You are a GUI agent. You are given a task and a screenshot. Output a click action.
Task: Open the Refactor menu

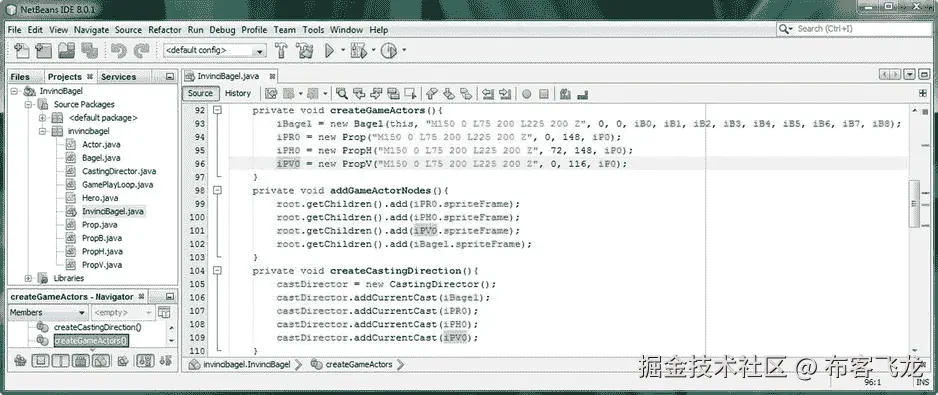pos(165,29)
